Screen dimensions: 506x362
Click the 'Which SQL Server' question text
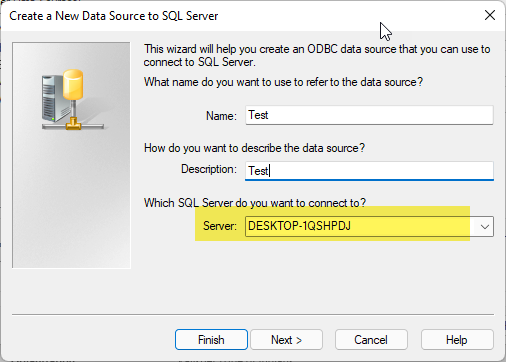[255, 203]
